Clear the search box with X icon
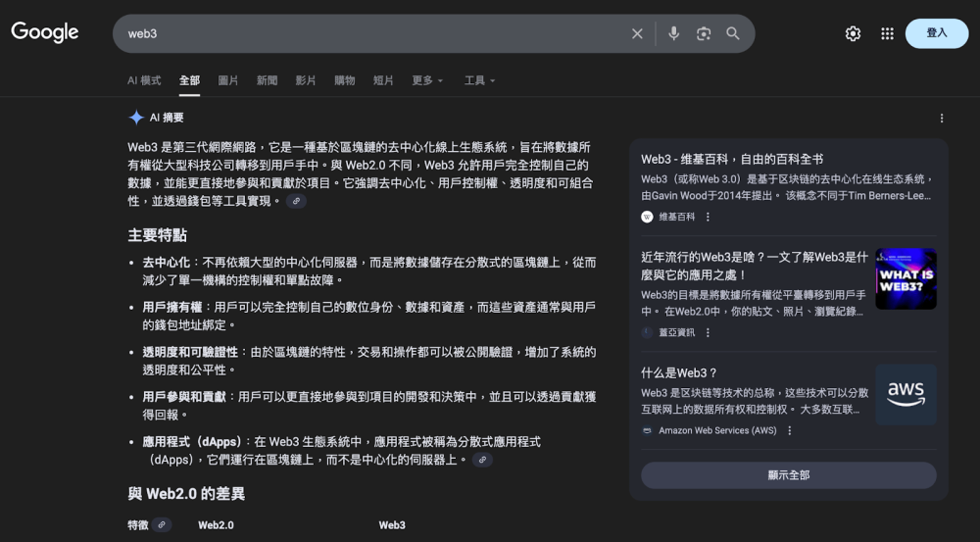The image size is (980, 542). 637,33
